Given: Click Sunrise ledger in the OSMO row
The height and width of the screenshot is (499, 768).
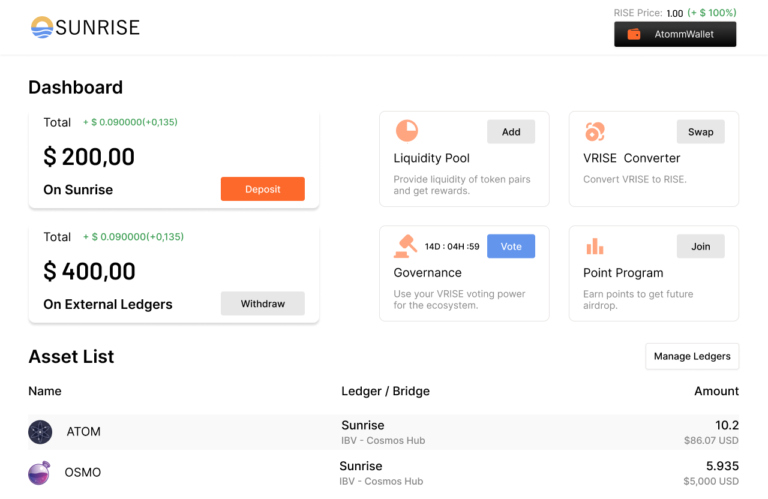Looking at the screenshot, I should coord(360,466).
